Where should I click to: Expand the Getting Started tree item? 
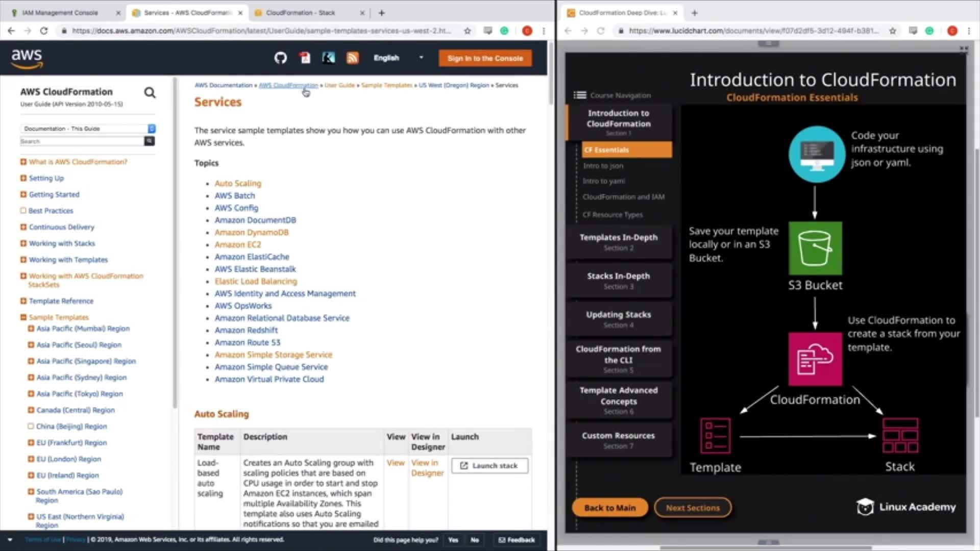coord(23,194)
